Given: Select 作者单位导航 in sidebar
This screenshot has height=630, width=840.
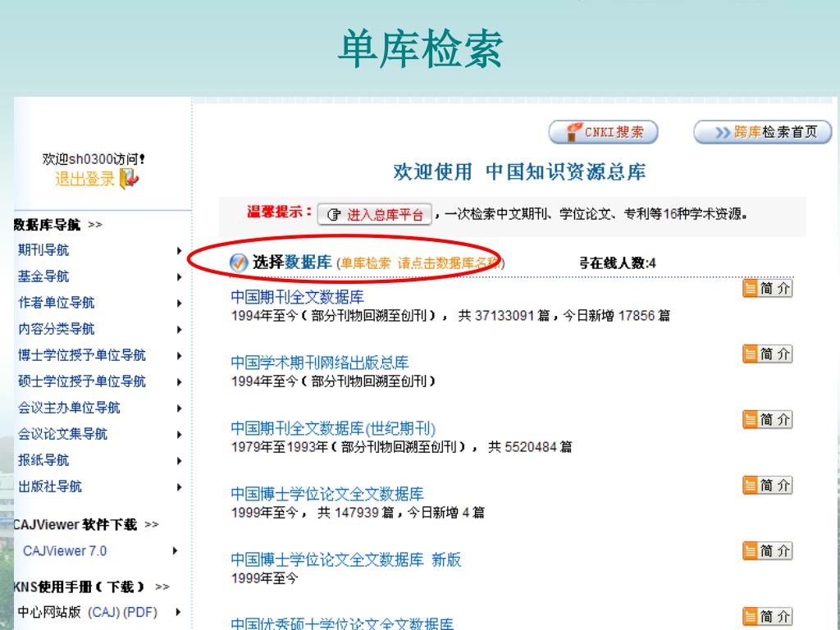Looking at the screenshot, I should (57, 303).
